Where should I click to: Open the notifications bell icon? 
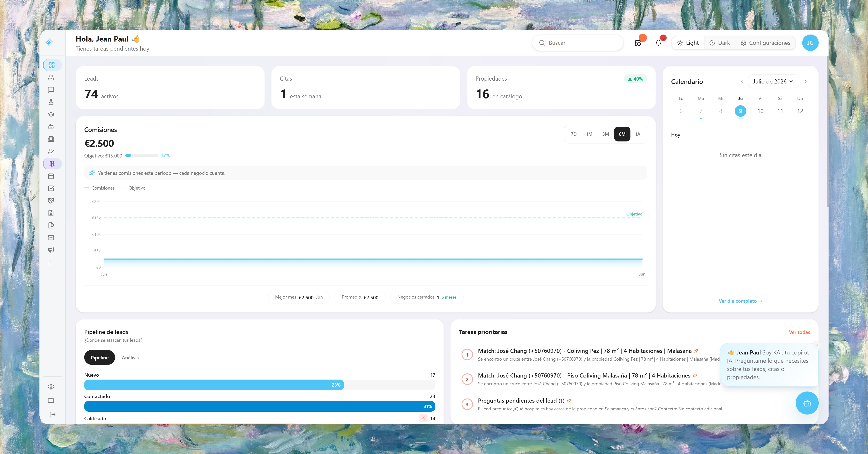pos(658,43)
